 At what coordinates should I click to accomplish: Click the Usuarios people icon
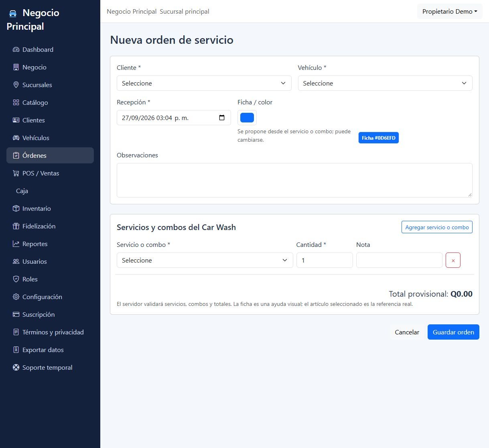click(x=16, y=262)
